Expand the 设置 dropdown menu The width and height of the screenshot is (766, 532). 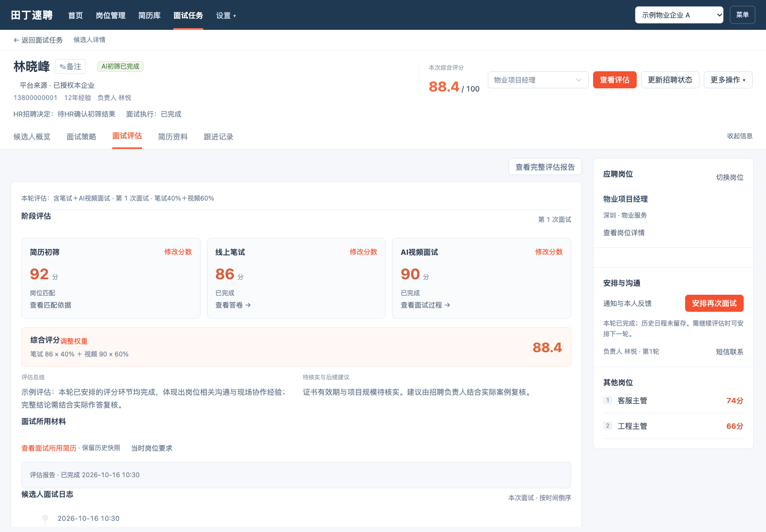point(226,15)
